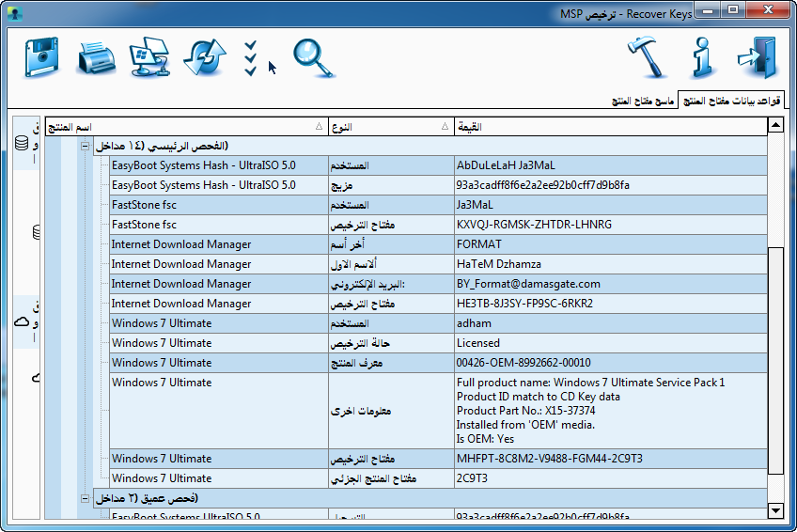Select the معلومات اخرى type cell
797x532 pixels.
391,411
